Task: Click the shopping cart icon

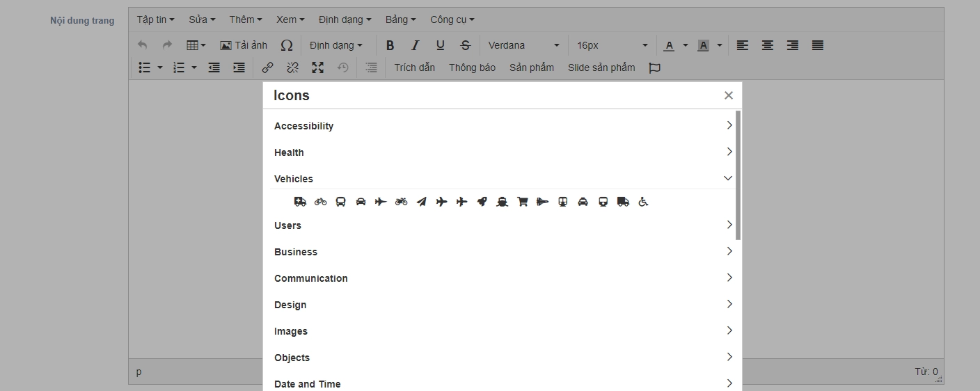Action: tap(522, 202)
